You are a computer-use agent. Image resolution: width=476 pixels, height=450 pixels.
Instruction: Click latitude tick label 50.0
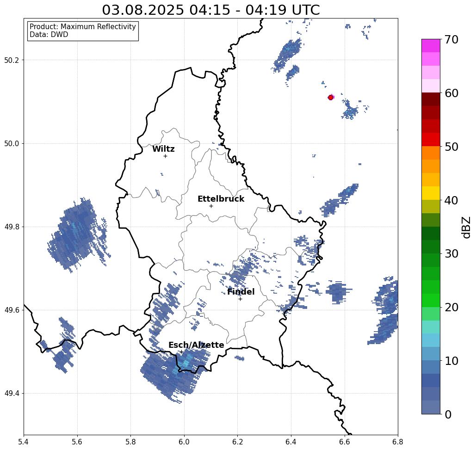(x=12, y=143)
